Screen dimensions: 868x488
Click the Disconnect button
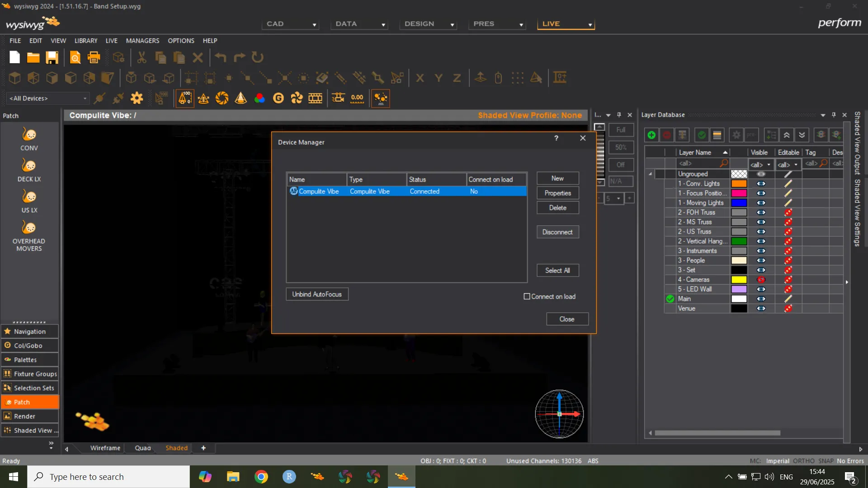coord(557,232)
